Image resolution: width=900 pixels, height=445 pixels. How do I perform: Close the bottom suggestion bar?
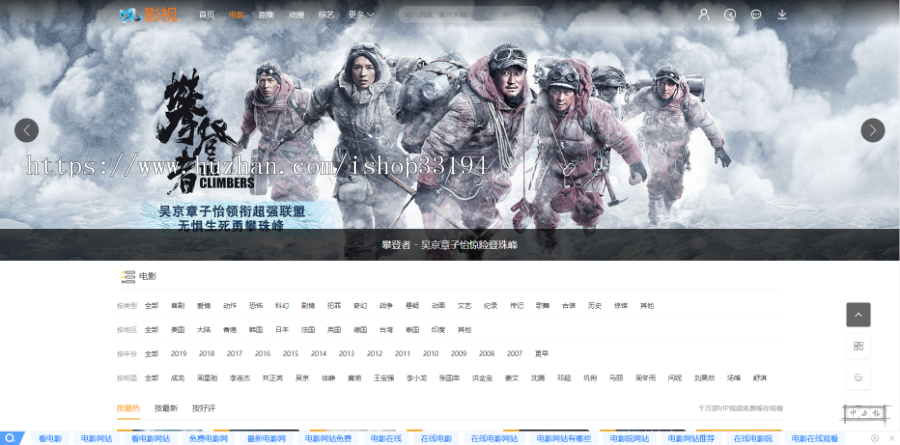891,438
